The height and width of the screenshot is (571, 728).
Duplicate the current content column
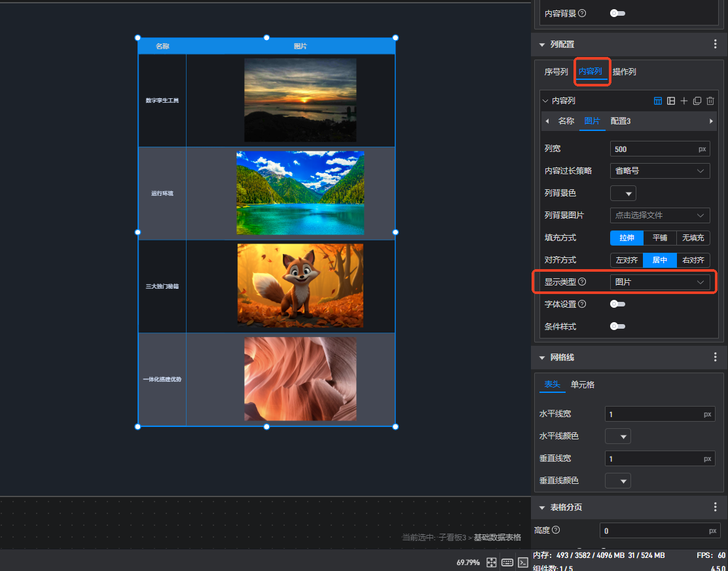tap(697, 101)
